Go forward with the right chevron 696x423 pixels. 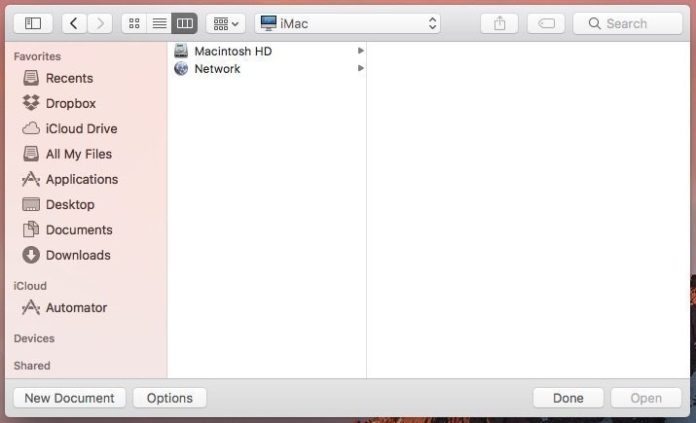100,24
